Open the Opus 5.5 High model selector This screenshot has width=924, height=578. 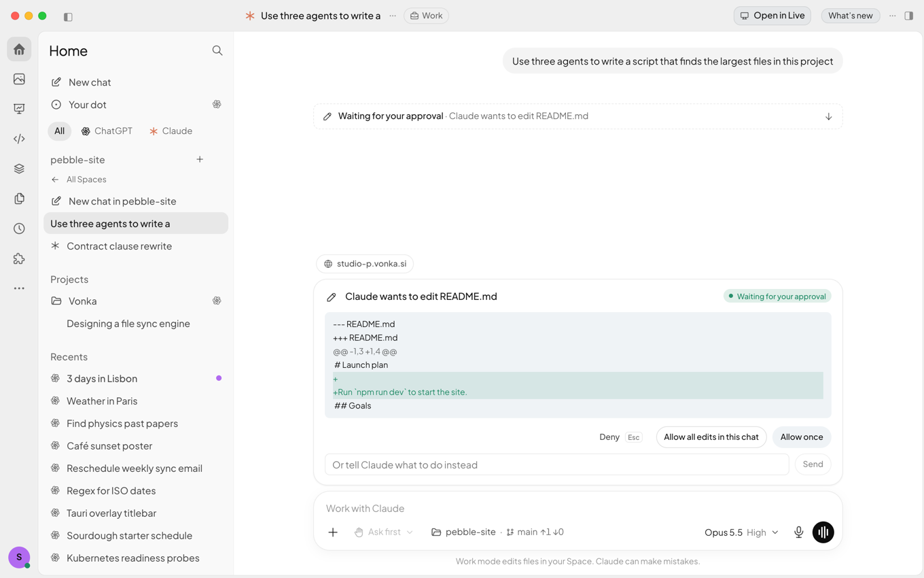pyautogui.click(x=741, y=532)
